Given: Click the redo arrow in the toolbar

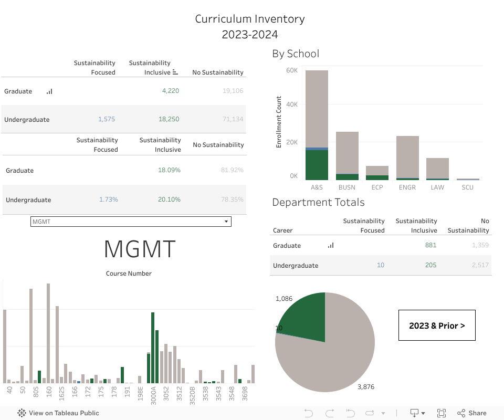Looking at the screenshot, I should (x=330, y=413).
